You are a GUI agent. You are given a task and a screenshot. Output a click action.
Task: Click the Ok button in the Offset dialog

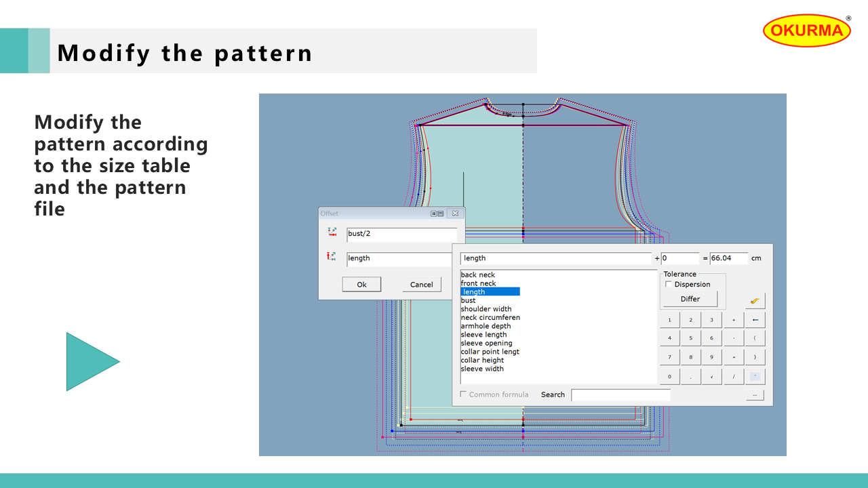[x=361, y=285]
